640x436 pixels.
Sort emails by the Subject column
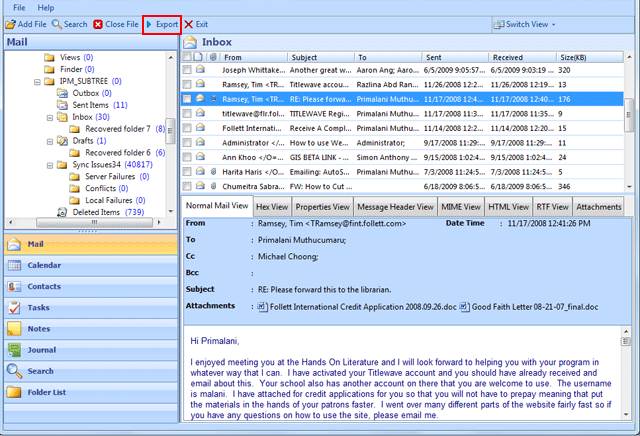(321, 58)
